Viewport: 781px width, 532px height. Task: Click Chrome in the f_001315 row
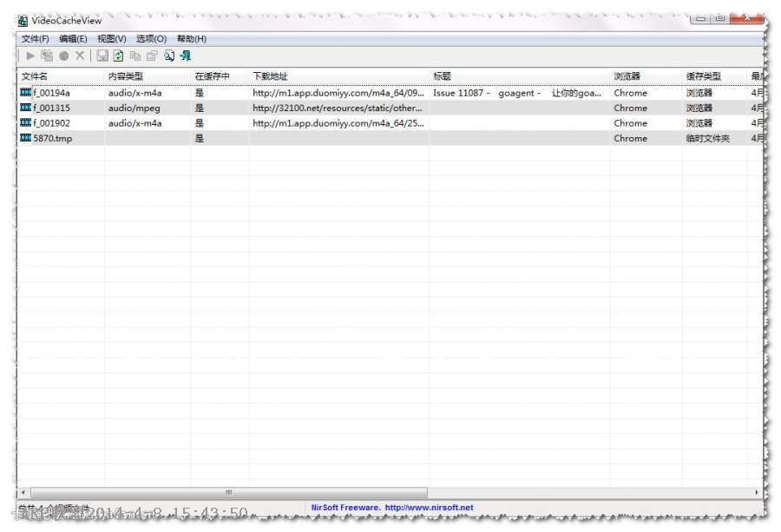pos(631,108)
